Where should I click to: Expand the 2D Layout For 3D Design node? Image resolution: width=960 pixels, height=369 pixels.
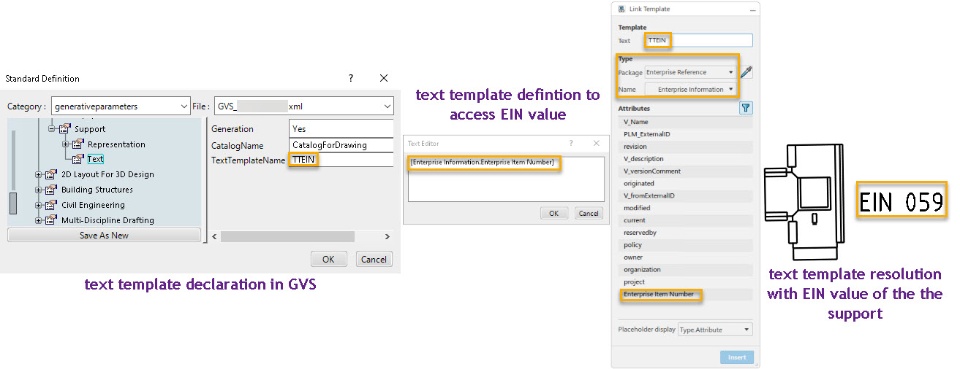[x=39, y=174]
